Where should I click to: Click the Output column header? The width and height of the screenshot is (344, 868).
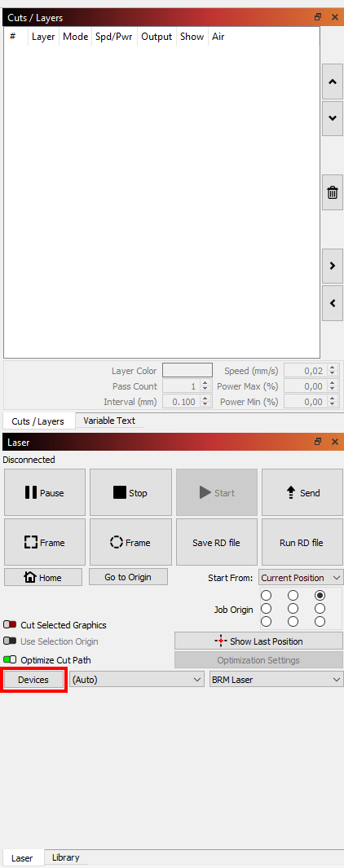pyautogui.click(x=157, y=37)
